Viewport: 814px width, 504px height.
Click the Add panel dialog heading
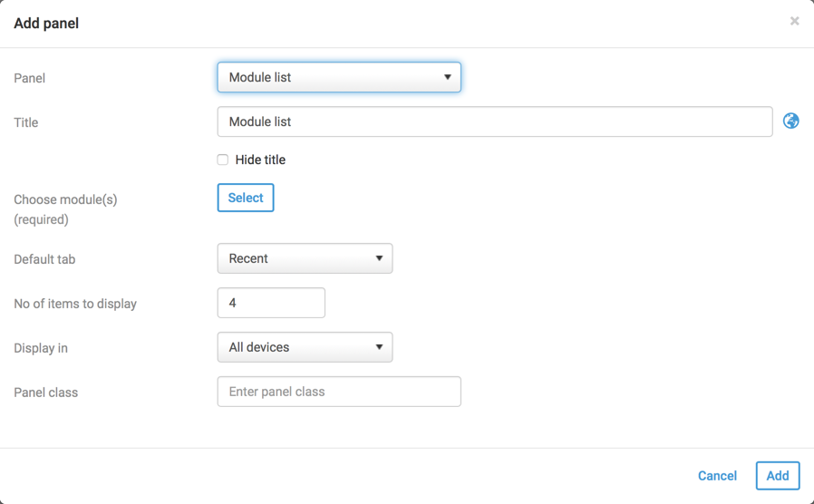point(46,24)
